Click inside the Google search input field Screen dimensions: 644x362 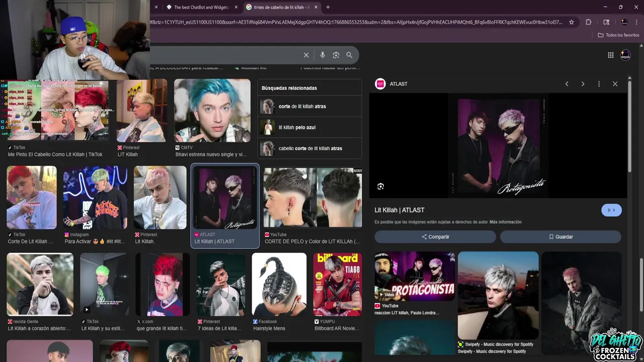[225, 55]
